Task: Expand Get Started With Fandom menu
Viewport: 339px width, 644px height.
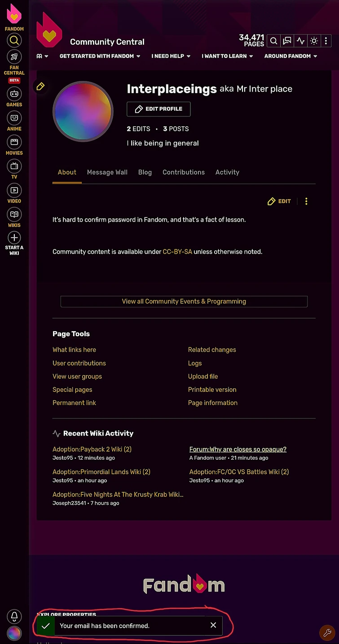Action: point(100,56)
